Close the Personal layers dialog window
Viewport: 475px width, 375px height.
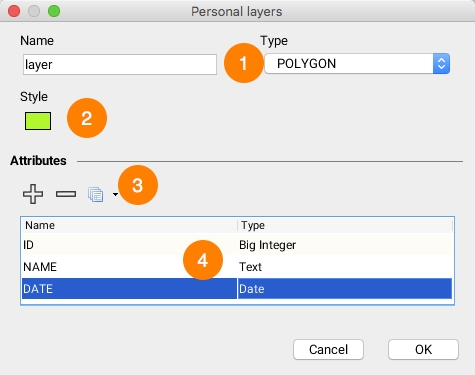pyautogui.click(x=14, y=11)
